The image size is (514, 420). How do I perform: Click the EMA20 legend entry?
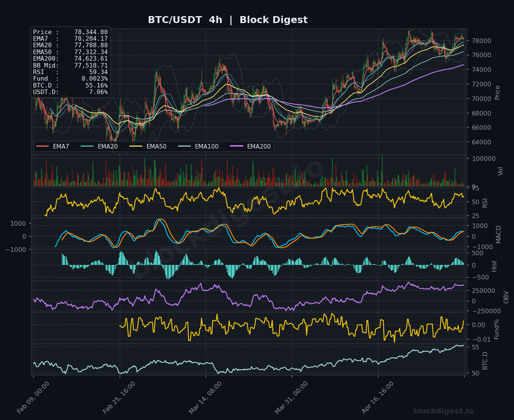[x=99, y=146]
